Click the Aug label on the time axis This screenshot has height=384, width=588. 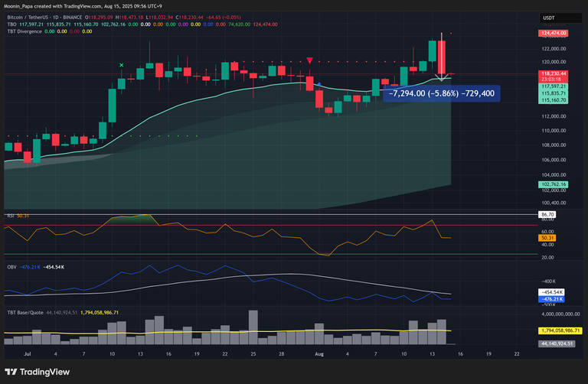tap(319, 353)
